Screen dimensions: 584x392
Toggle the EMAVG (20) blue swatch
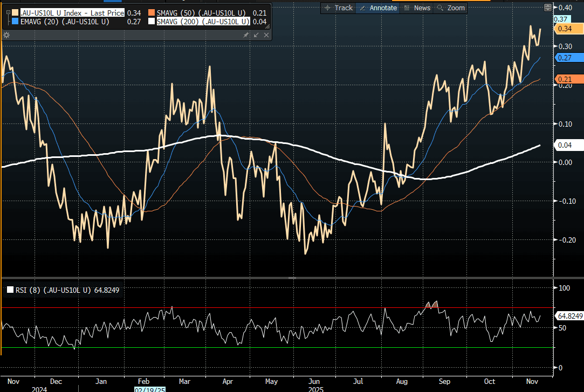tap(15, 22)
